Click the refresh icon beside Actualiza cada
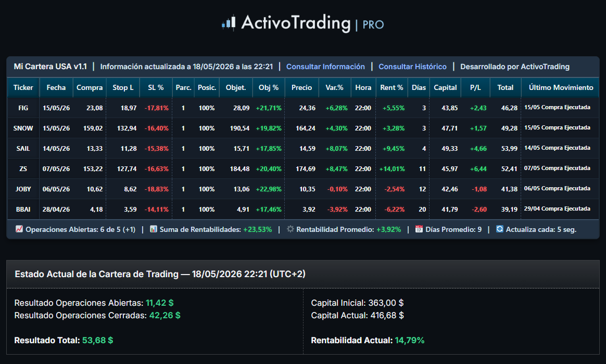Viewport: 606px width, 364px height. click(x=500, y=229)
